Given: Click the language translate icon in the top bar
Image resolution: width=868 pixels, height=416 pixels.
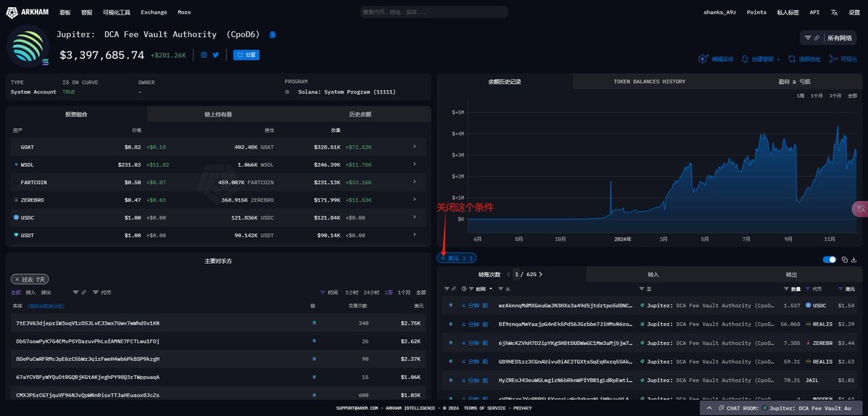Looking at the screenshot, I should pos(834,12).
